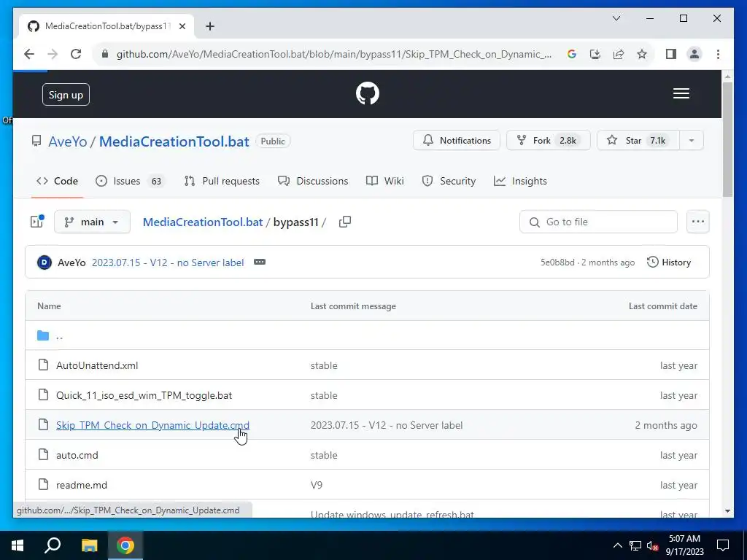Toggle the file tree side panel
This screenshot has width=747, height=560.
(x=37, y=222)
